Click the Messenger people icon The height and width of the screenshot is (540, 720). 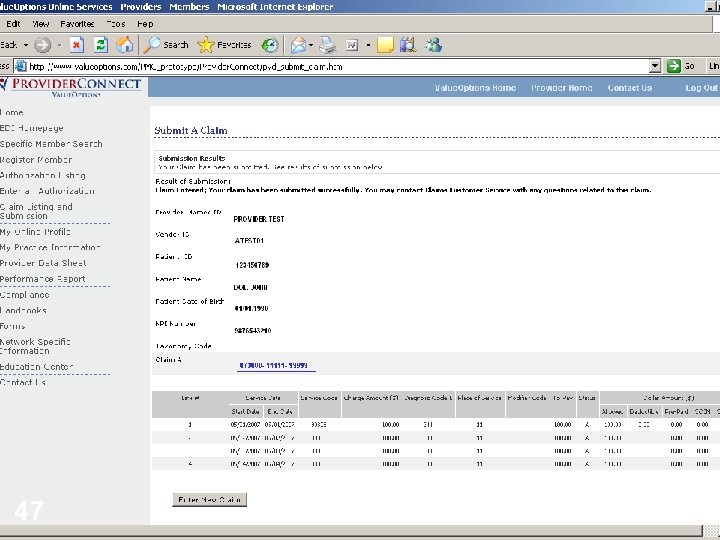pyautogui.click(x=433, y=45)
